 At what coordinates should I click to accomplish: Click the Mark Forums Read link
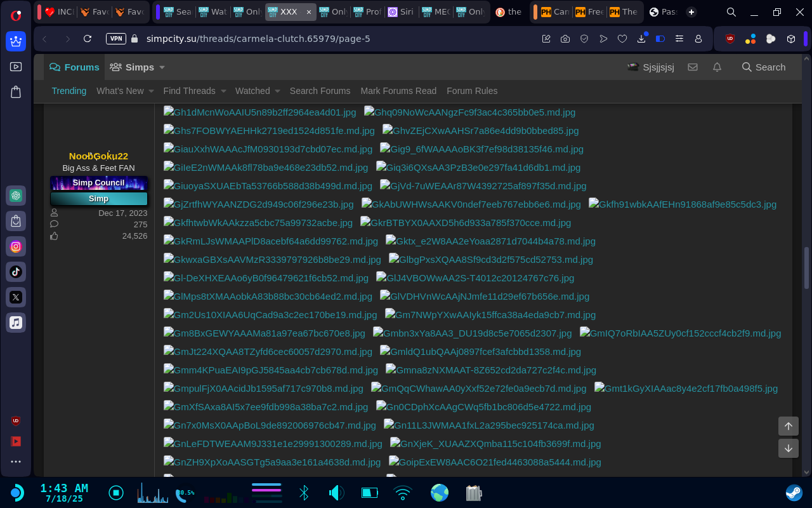[x=398, y=91]
